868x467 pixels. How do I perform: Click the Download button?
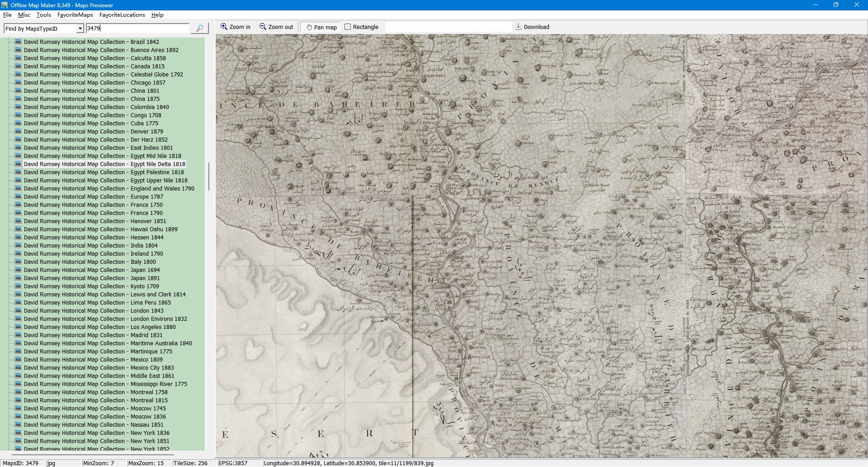[532, 27]
